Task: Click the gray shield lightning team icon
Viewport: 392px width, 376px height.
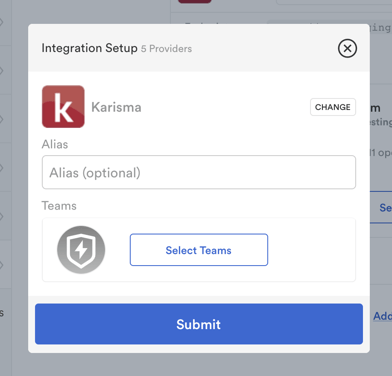Action: click(81, 250)
